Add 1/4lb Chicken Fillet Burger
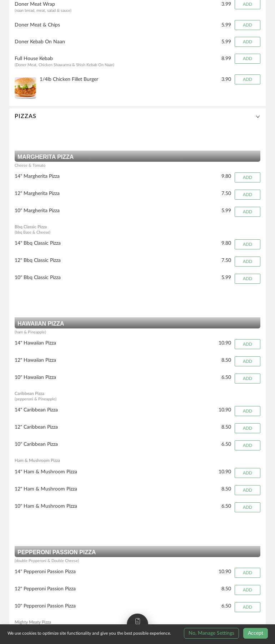275x644 pixels. (x=247, y=79)
